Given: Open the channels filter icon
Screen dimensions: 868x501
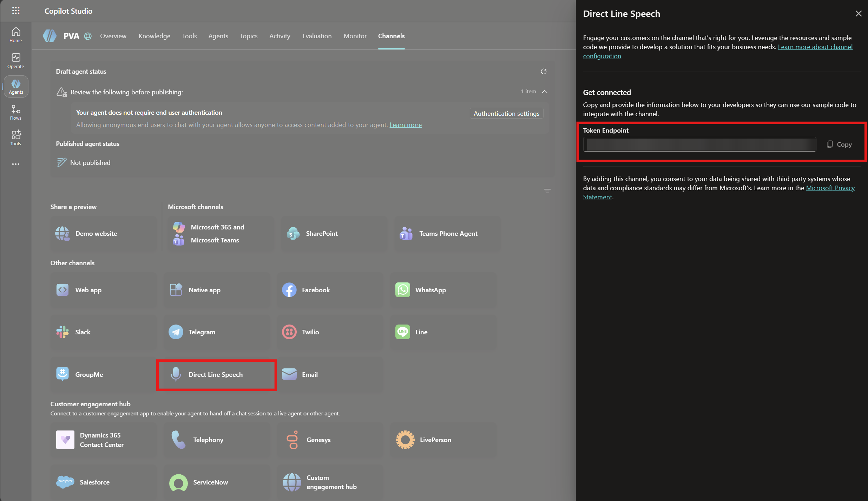Looking at the screenshot, I should coord(547,191).
